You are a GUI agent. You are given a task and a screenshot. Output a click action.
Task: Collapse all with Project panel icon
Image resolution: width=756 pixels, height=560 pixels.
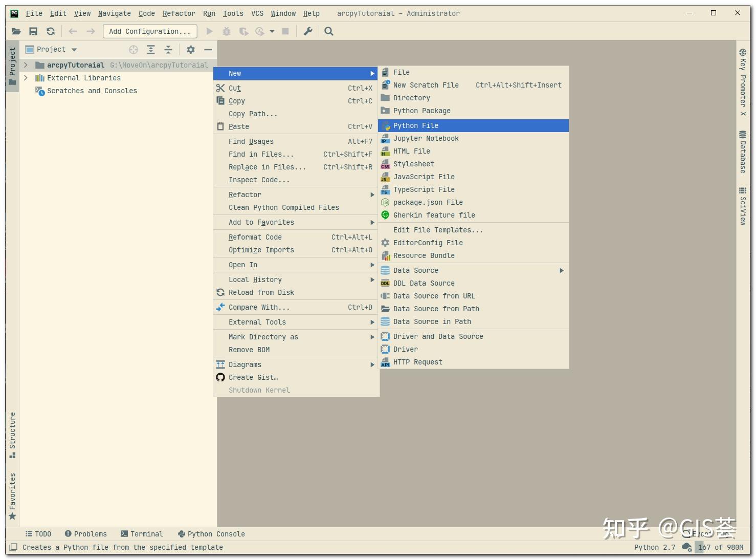[168, 50]
